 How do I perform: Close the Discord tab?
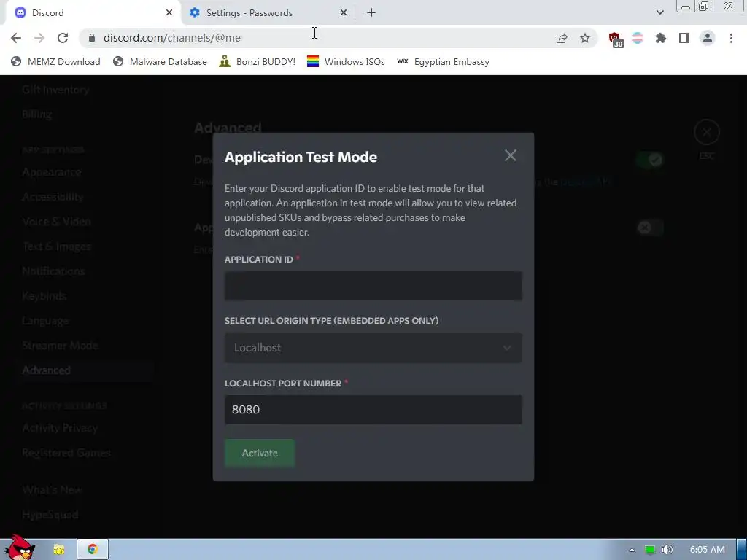pos(169,13)
